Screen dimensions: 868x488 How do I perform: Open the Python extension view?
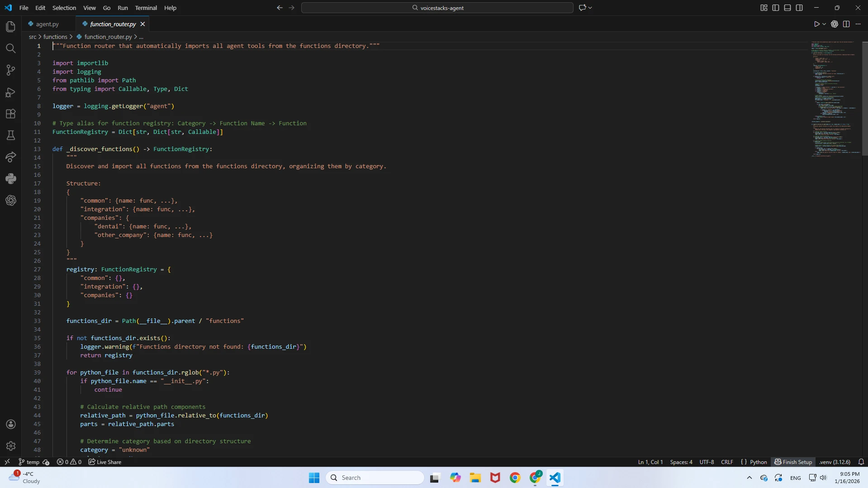click(x=11, y=179)
